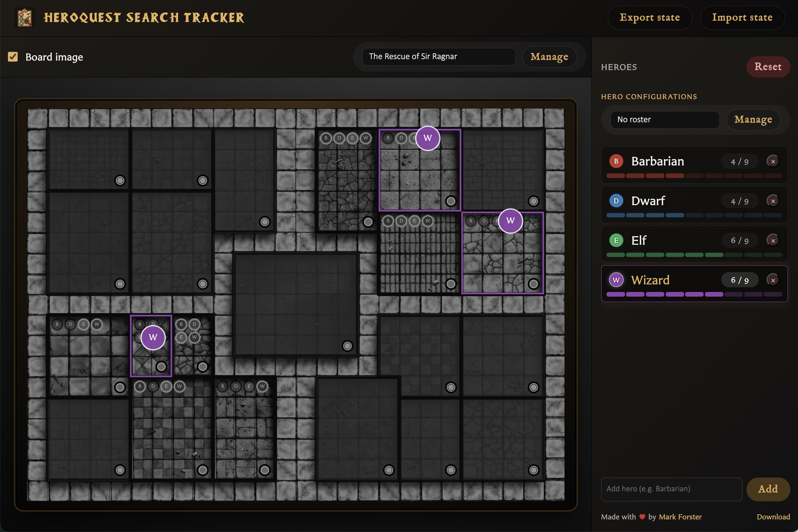Click the large purple W token in the lower-left room
The width and height of the screenshot is (798, 532).
[x=153, y=337]
